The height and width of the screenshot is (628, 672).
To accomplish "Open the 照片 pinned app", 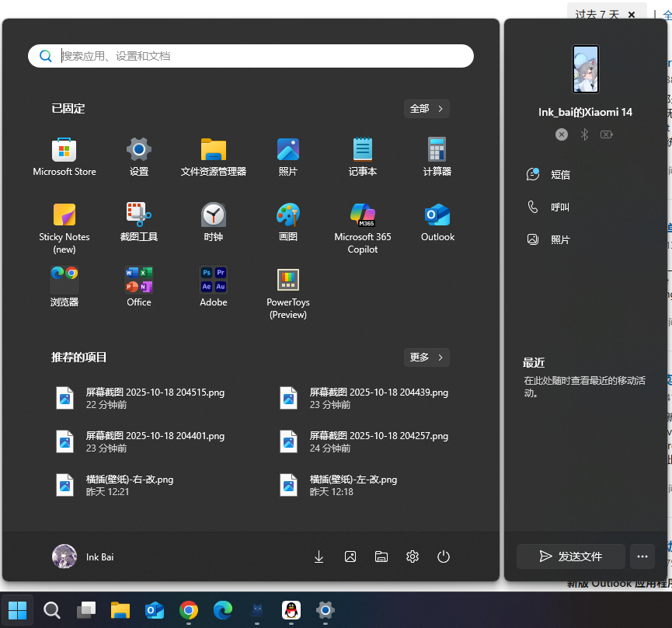I will pyautogui.click(x=288, y=156).
